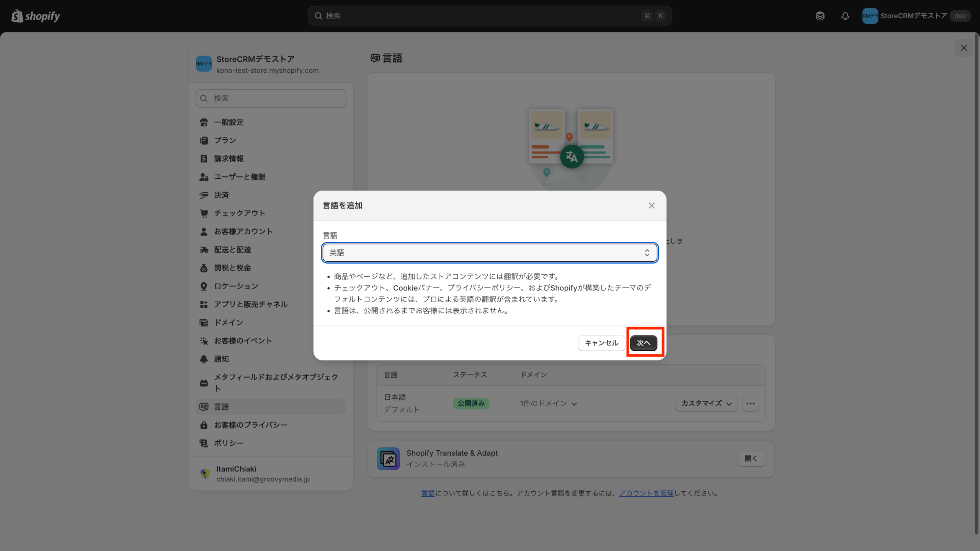Open the Sidekick assistant icon
Screen dimensions: 980x551
(820, 16)
